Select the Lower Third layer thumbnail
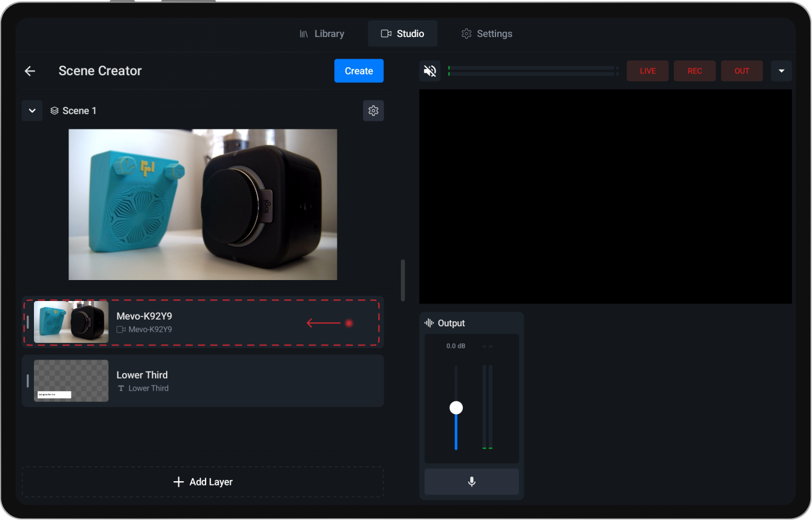Viewport: 812px width, 520px height. tap(71, 381)
